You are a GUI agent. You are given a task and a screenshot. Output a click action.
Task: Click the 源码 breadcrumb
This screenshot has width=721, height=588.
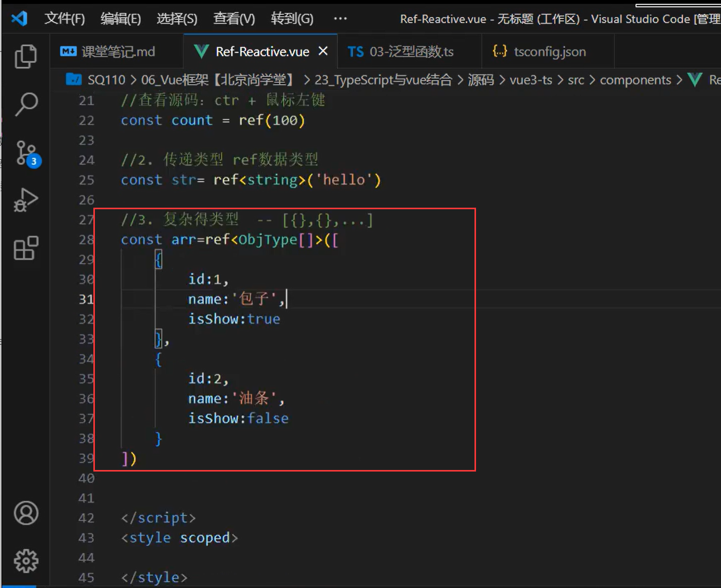(481, 80)
